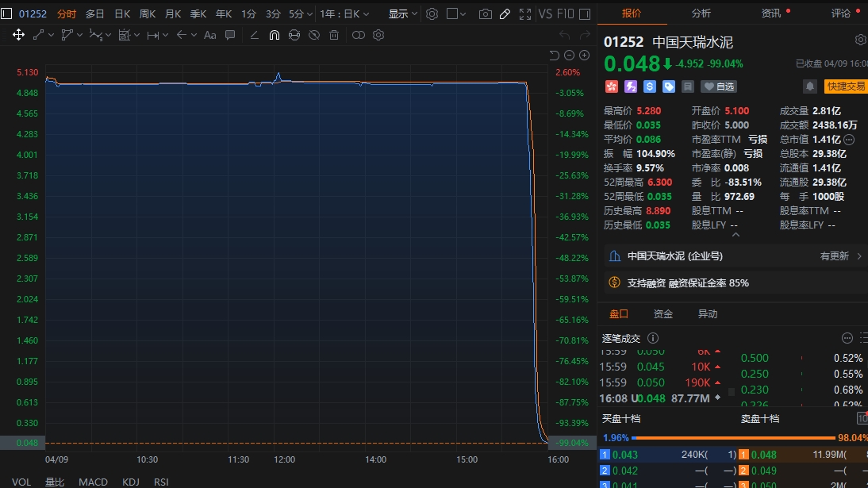
Task: Switch to the 分析 tab
Action: pyautogui.click(x=701, y=13)
